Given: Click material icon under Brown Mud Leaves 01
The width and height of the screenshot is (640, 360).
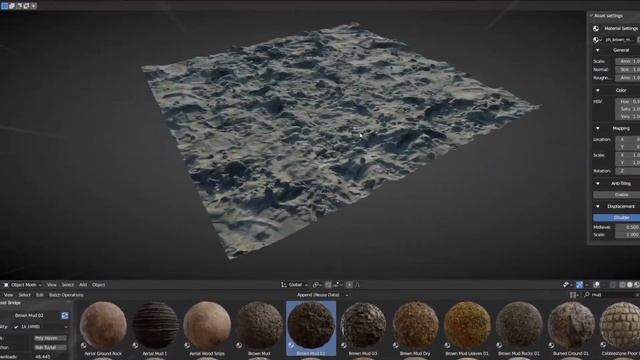Looking at the screenshot, I should (x=447, y=345).
